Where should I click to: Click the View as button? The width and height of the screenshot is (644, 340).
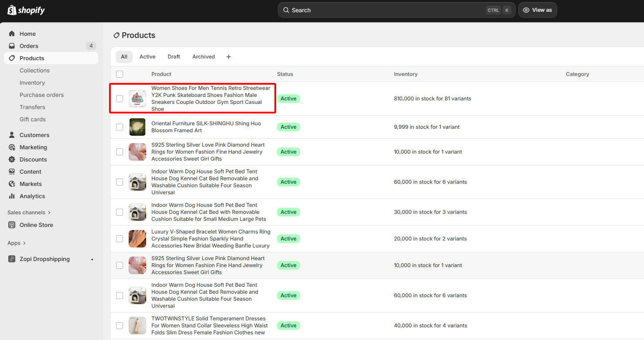click(x=537, y=10)
